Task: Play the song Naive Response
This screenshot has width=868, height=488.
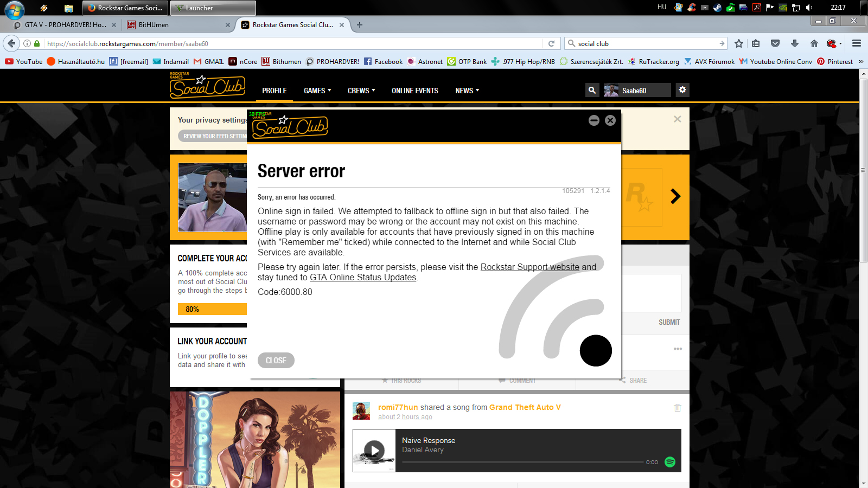Action: point(374,451)
